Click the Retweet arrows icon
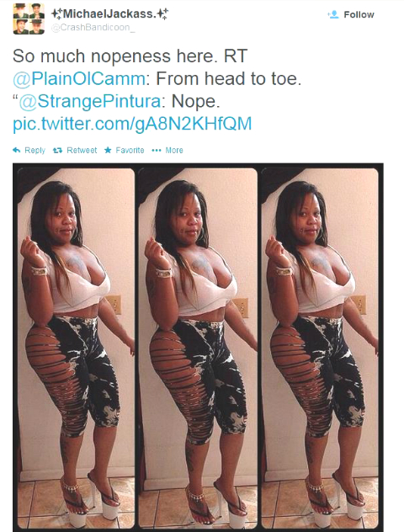This screenshot has height=532, width=404. coord(57,150)
